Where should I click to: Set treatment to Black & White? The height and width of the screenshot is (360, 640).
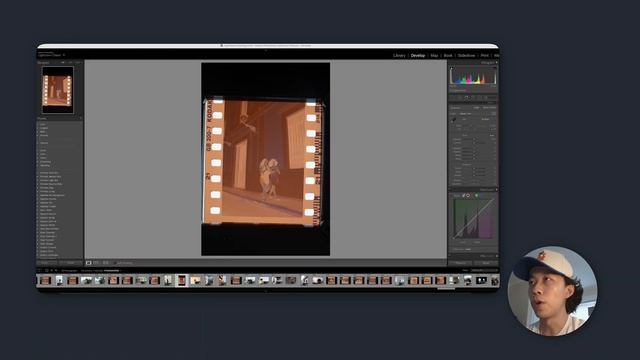[489, 108]
